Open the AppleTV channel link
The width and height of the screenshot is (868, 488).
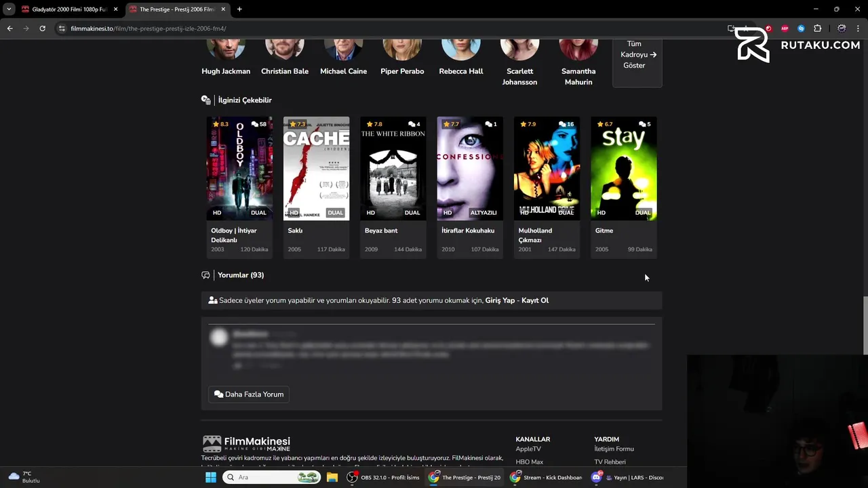[528, 449]
